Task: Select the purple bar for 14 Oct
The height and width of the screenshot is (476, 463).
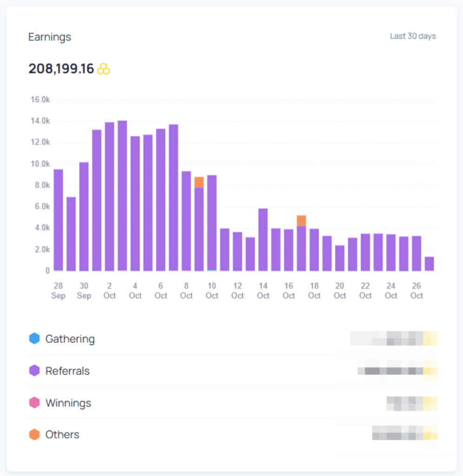Action: click(x=263, y=239)
